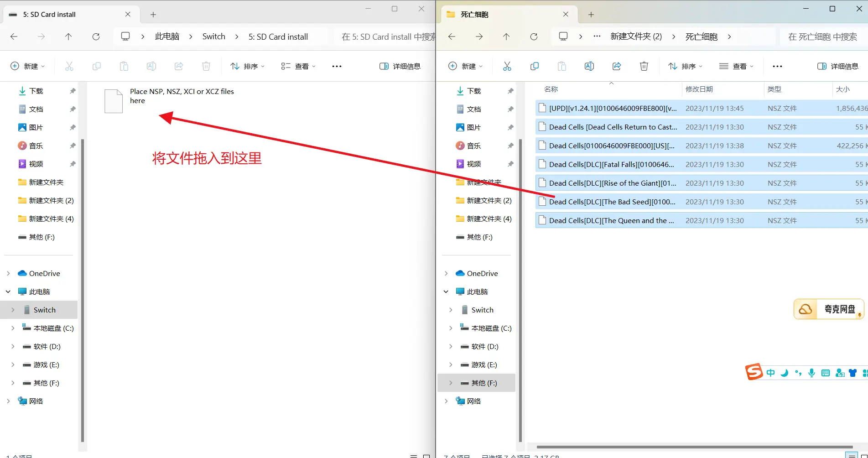The width and height of the screenshot is (868, 458).
Task: Toggle 详细信息 pane in right window
Action: pos(837,66)
